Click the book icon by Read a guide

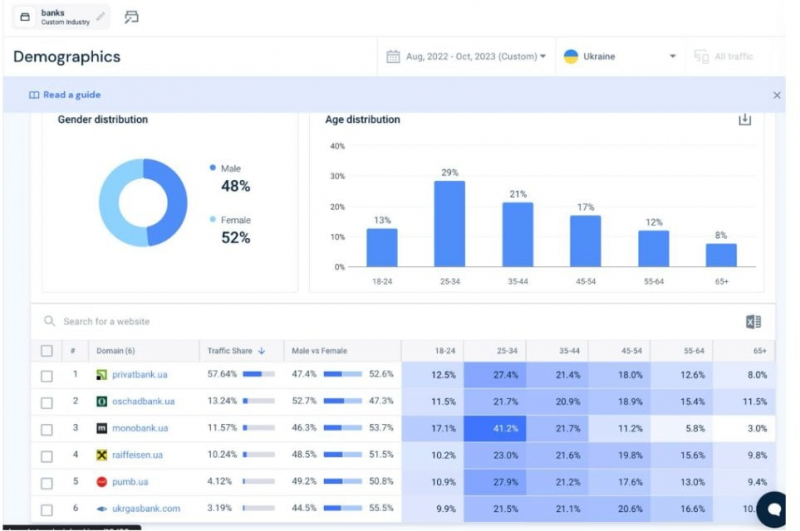(34, 95)
